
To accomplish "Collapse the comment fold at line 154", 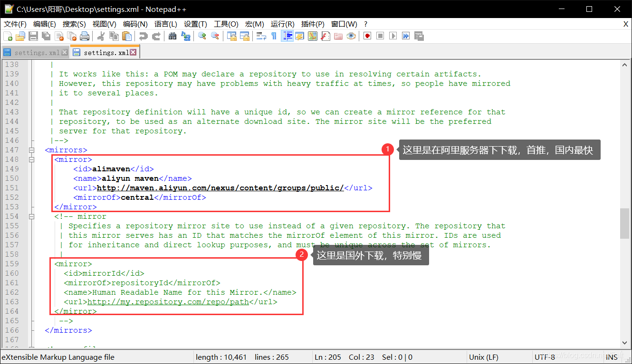I will [x=31, y=216].
